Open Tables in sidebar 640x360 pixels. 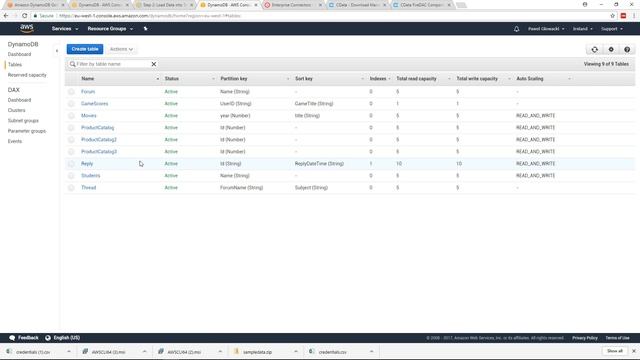(15, 64)
